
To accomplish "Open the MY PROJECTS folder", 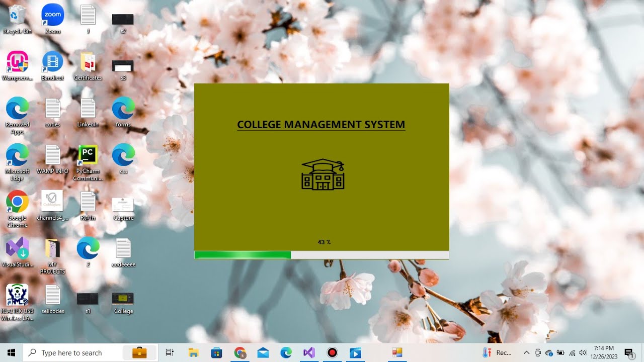I will (52, 256).
